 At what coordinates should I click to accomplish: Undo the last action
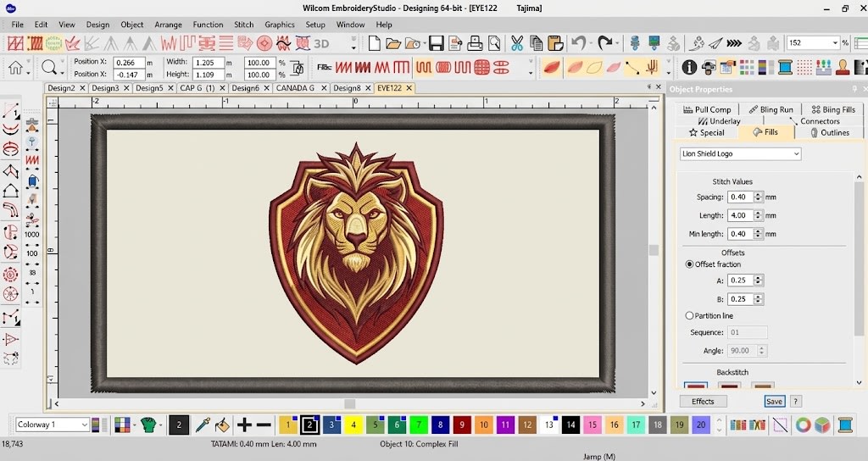pos(579,42)
